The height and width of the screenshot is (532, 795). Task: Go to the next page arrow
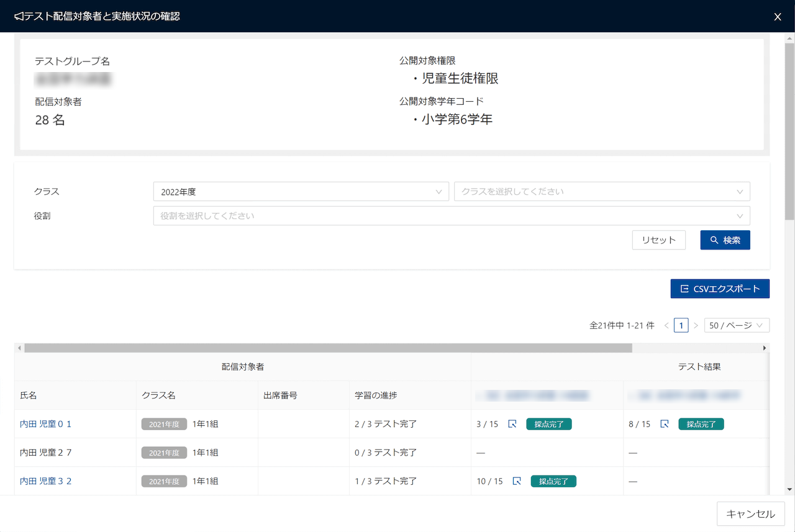696,325
